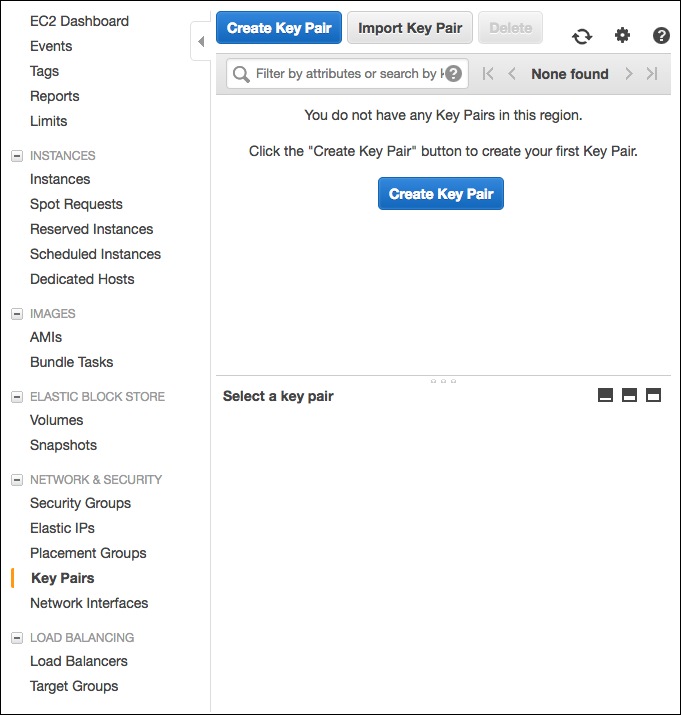Collapse the INSTANCES section
The image size is (681, 715).
17,156
